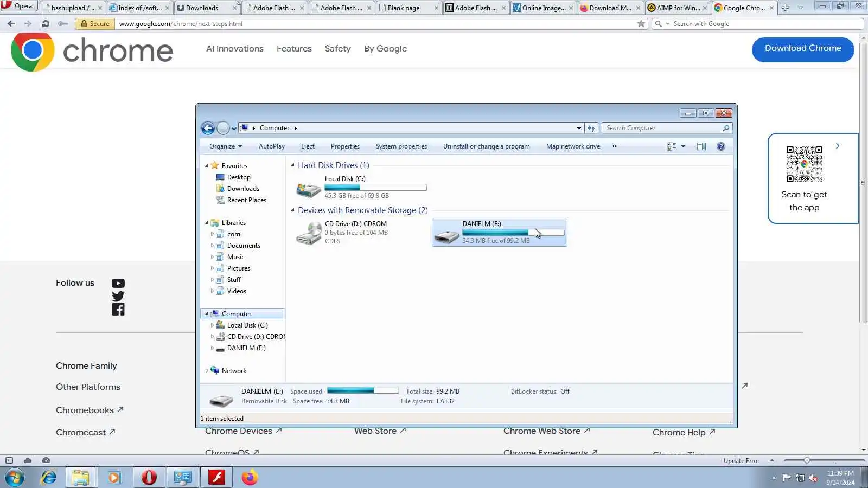Bookmark page with the address bar star
The width and height of the screenshot is (868, 488).
tap(641, 24)
